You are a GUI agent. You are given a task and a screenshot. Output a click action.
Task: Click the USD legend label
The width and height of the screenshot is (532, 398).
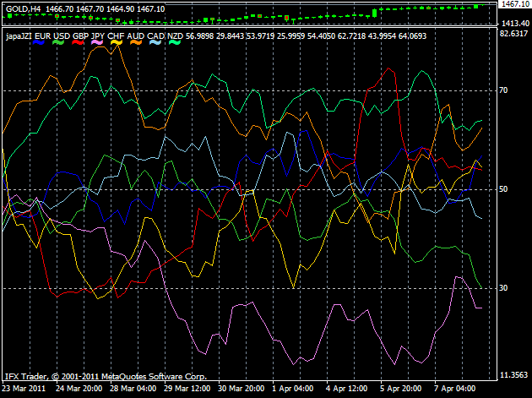(62, 36)
